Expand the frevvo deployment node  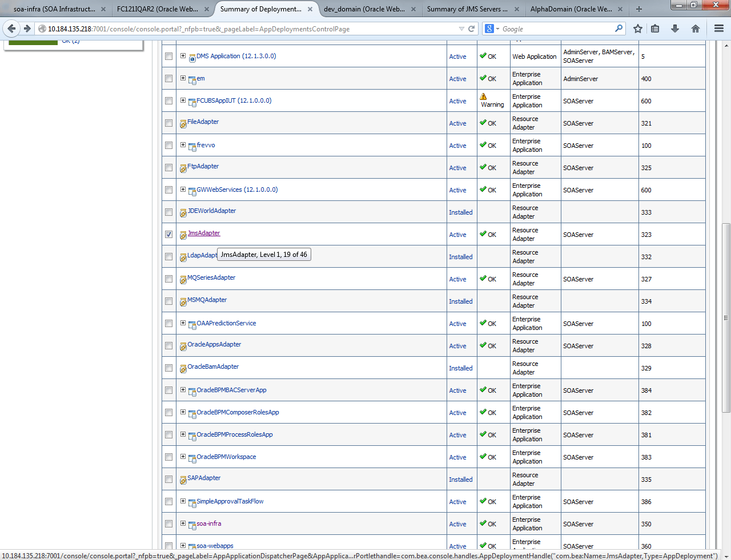tap(183, 144)
